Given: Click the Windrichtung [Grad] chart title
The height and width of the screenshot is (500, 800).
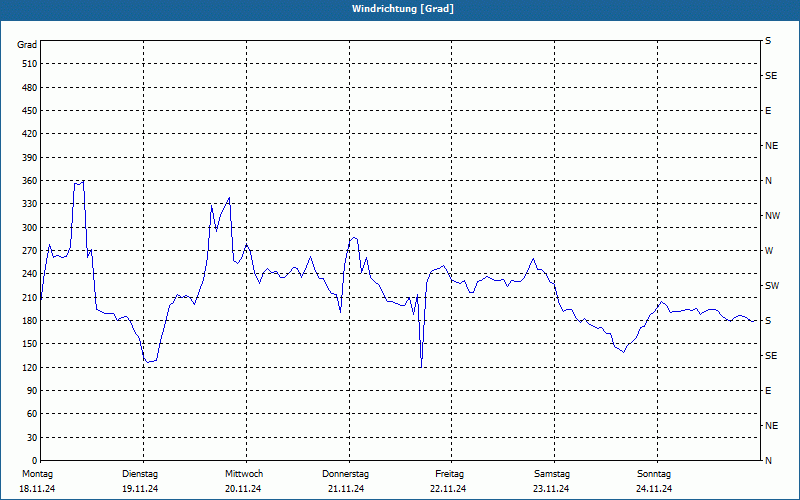Looking at the screenshot, I should [403, 9].
